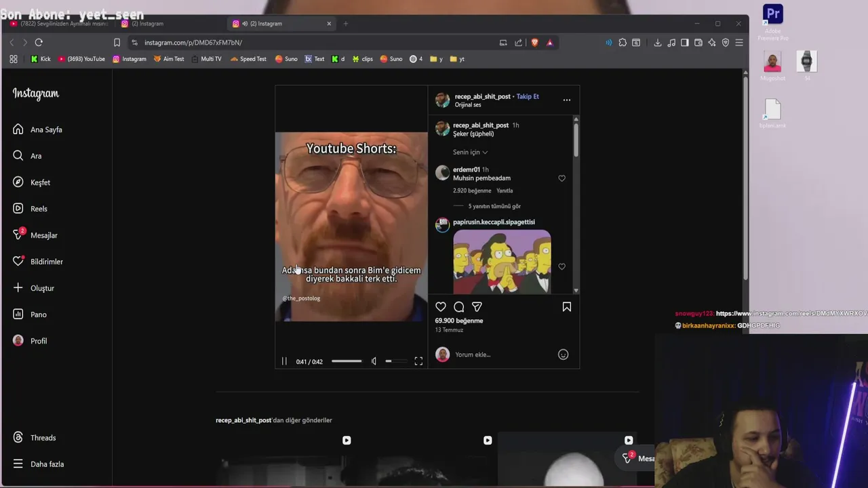Click Oluştur to create a post
Screen dimensions: 868x488
(x=33, y=288)
